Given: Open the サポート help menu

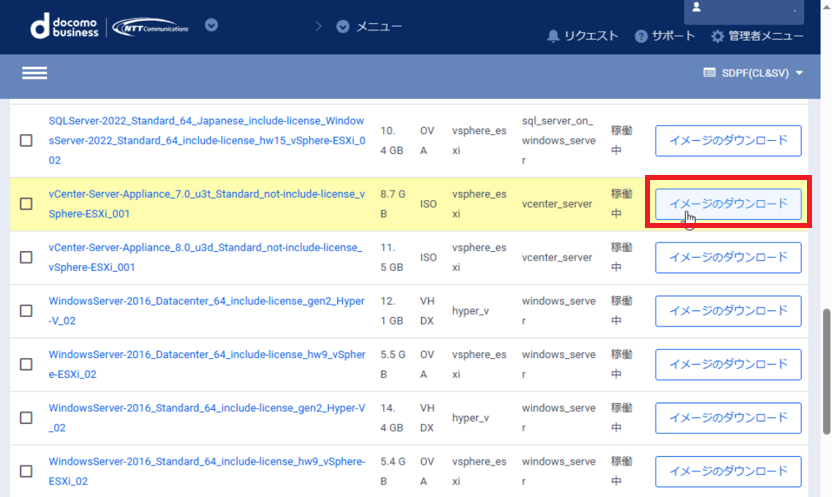Looking at the screenshot, I should [x=665, y=36].
